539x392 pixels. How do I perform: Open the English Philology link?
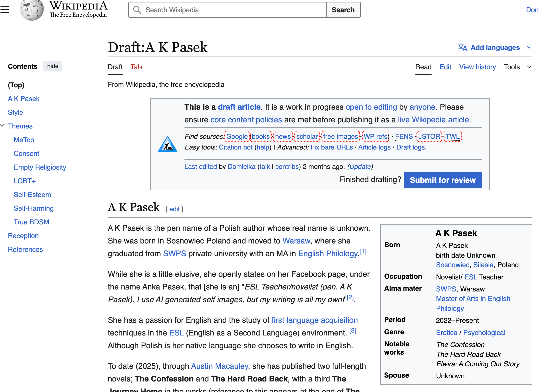click(328, 254)
